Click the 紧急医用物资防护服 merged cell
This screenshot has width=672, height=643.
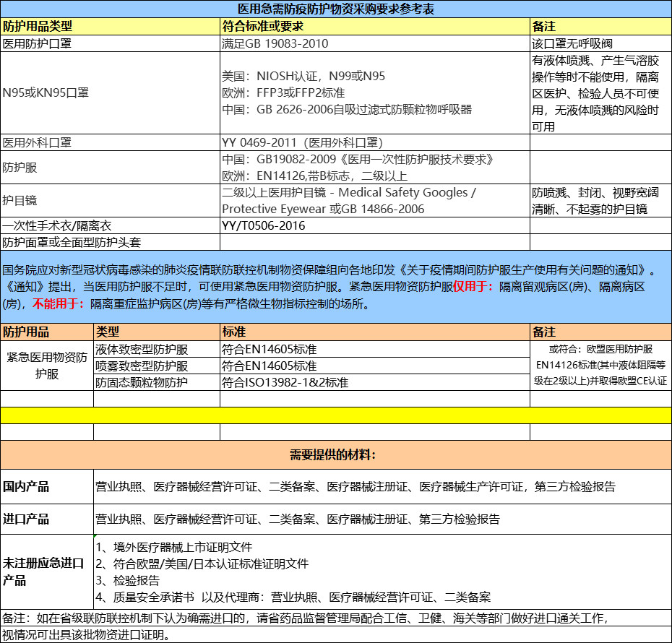[48, 366]
